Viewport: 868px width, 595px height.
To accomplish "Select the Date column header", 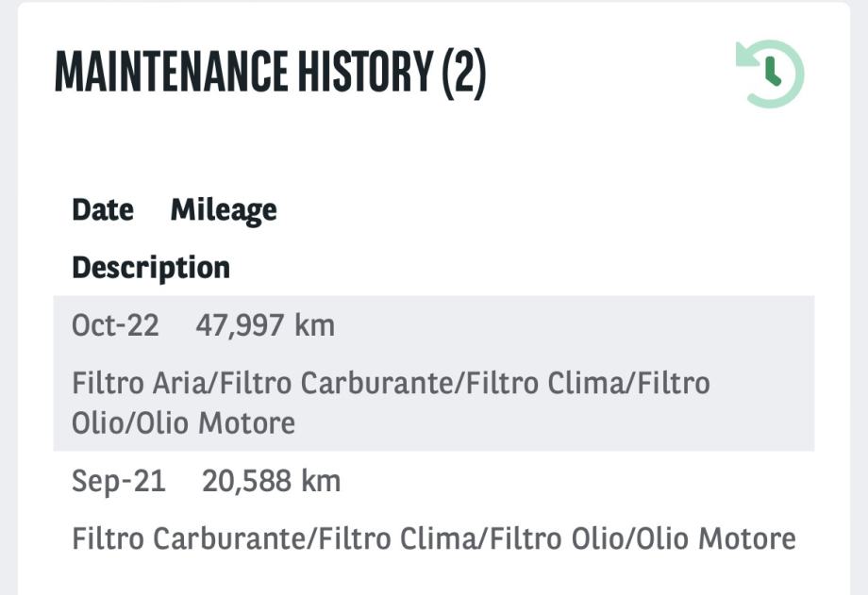I will click(x=103, y=209).
